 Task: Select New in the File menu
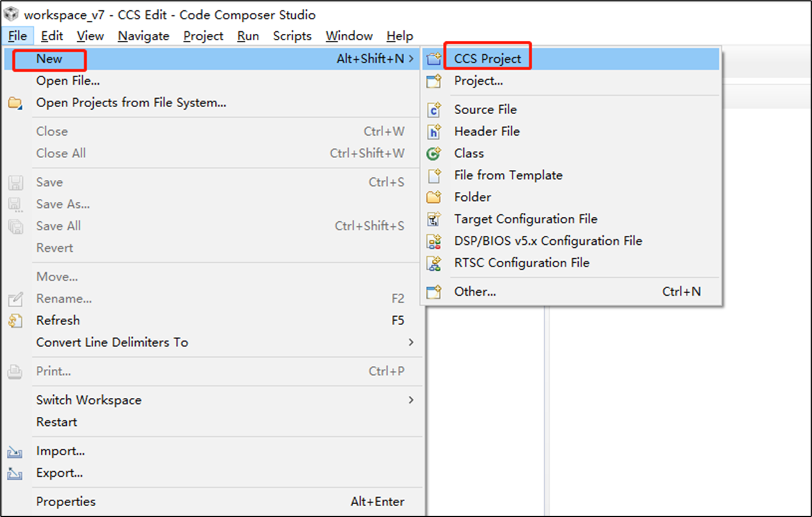click(213, 59)
